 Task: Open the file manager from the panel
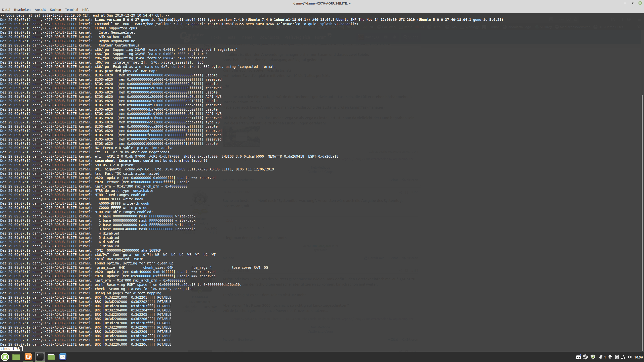click(x=51, y=357)
